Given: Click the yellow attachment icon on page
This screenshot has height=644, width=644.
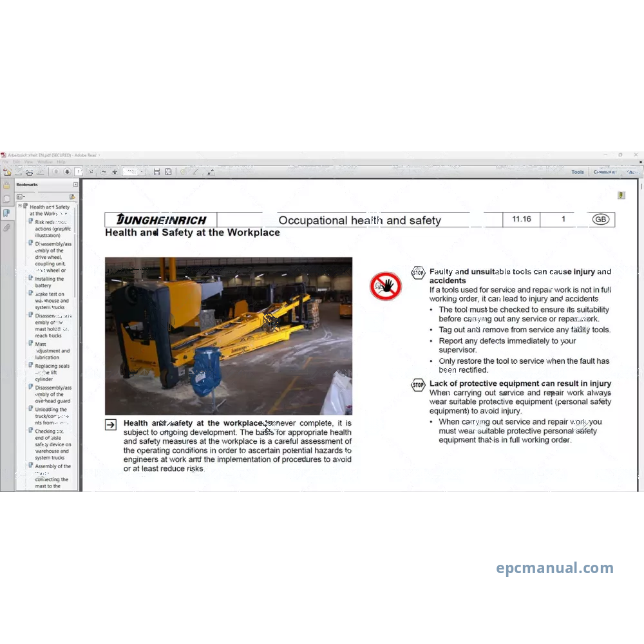Looking at the screenshot, I should coord(621,195).
